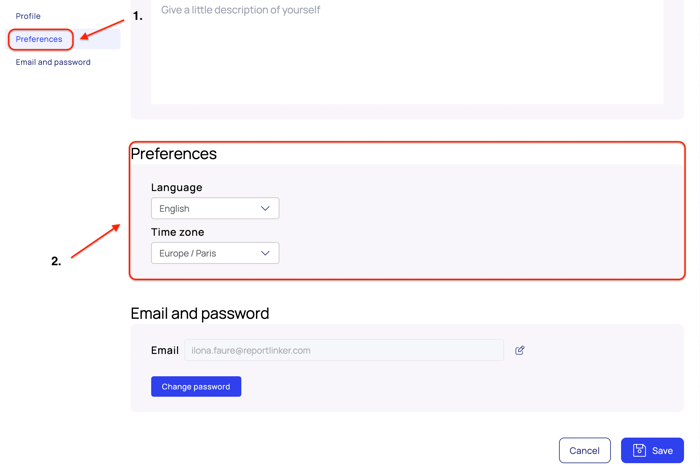
Task: Click the Cancel button
Action: (584, 450)
